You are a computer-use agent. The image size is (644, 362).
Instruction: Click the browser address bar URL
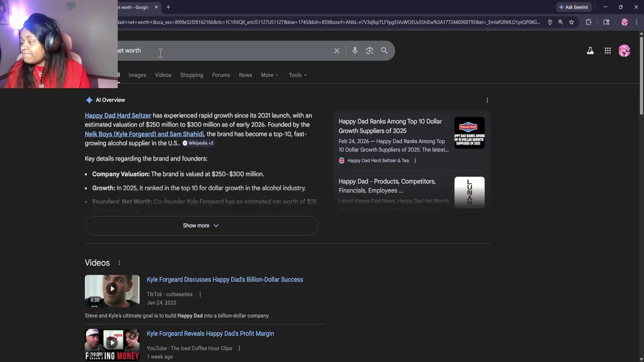tap(329, 22)
